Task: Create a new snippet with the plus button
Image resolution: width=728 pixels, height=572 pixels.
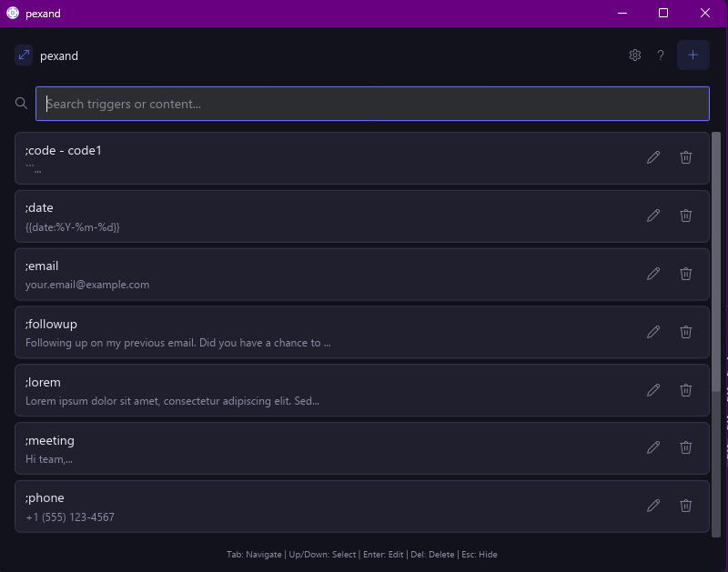Action: pos(693,55)
